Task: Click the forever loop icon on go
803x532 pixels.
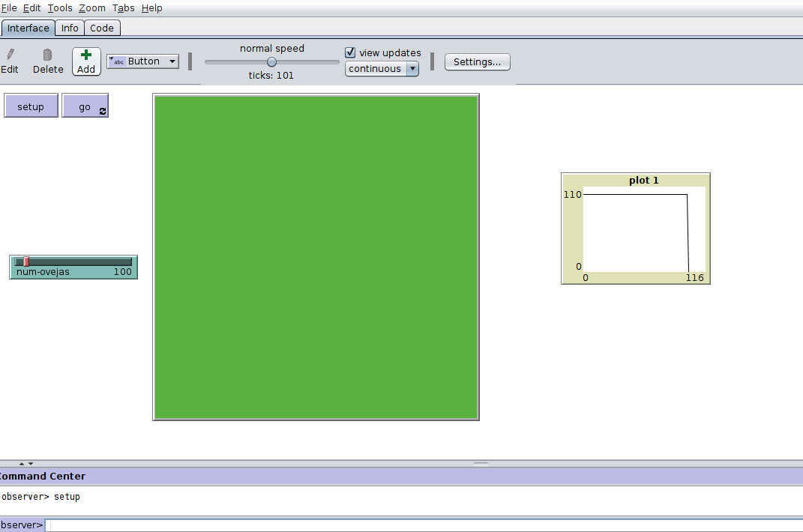Action: coord(103,111)
